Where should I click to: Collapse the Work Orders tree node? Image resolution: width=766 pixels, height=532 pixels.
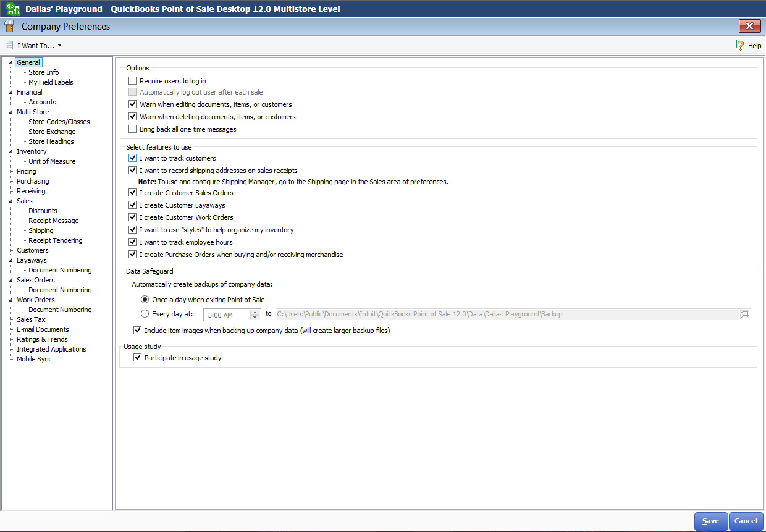[11, 300]
